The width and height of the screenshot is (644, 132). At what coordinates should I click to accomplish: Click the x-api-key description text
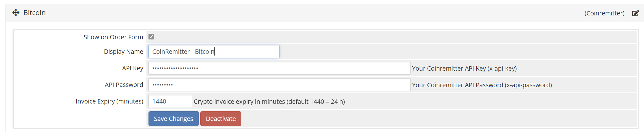[464, 69]
